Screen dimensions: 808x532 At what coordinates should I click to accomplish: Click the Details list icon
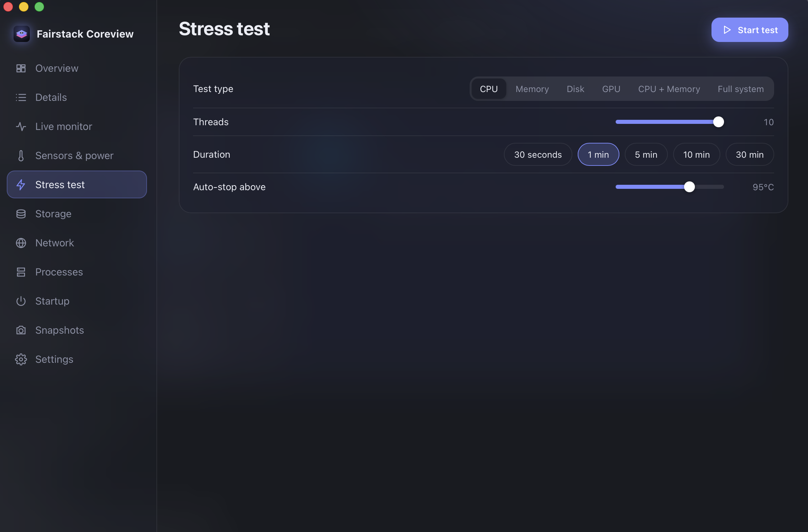21,97
